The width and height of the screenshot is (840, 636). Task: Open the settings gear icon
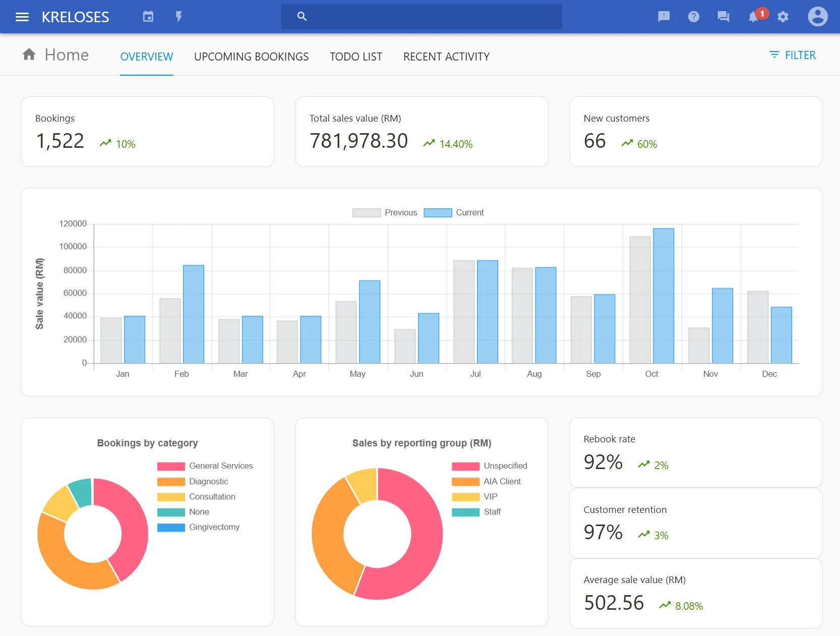click(783, 17)
